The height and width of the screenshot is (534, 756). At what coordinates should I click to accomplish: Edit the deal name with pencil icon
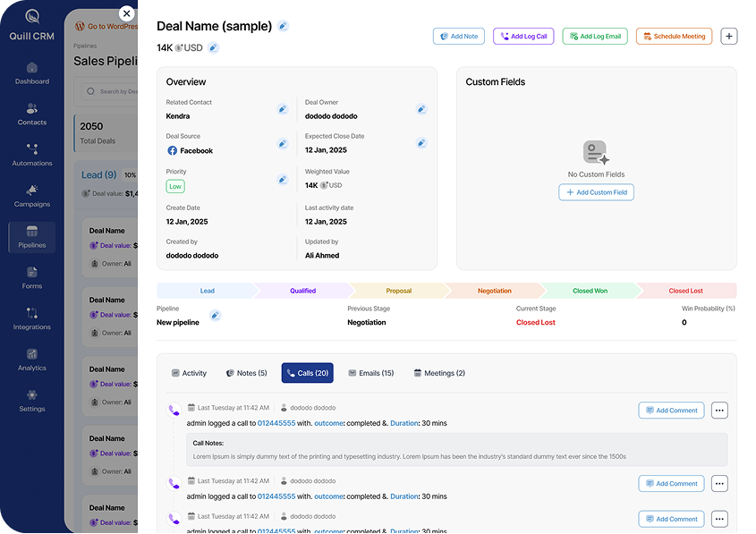pyautogui.click(x=283, y=26)
